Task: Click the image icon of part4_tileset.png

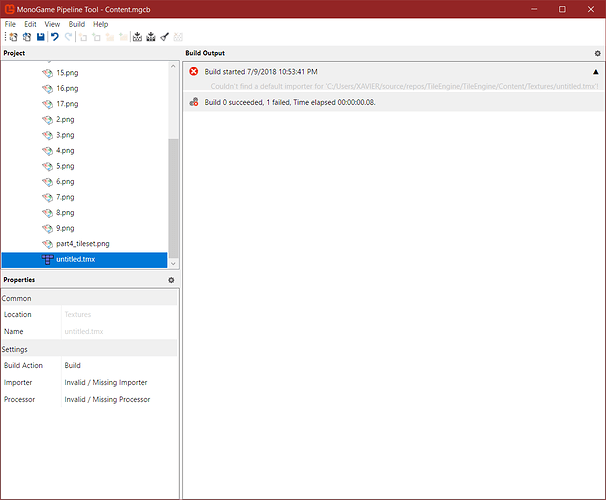Action: tap(48, 244)
